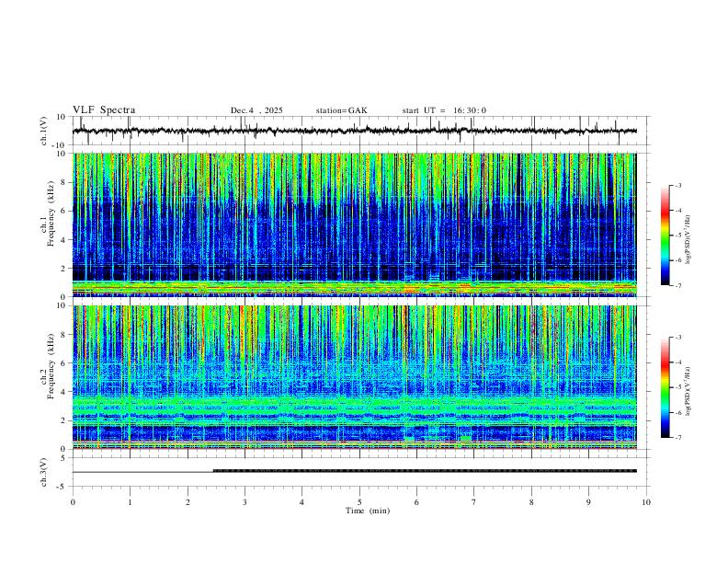Click the 'ch.2 Frequency (kHz)' axis label
Screen dimensions: 728x563
[48, 366]
